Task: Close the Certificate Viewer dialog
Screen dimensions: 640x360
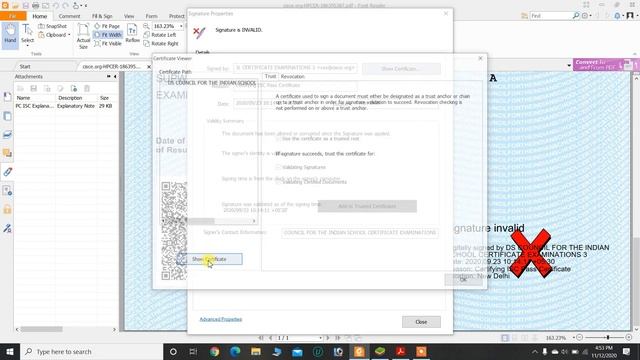Action: tap(480, 58)
